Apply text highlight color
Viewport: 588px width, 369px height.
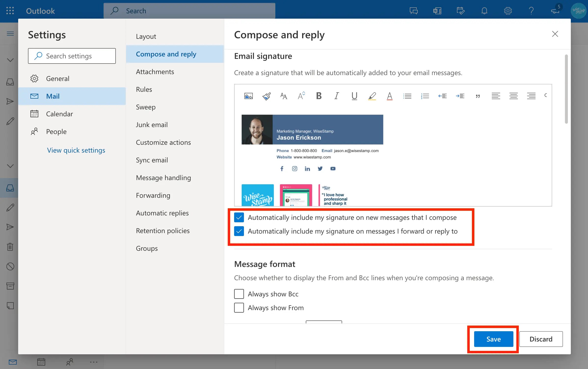tap(372, 96)
